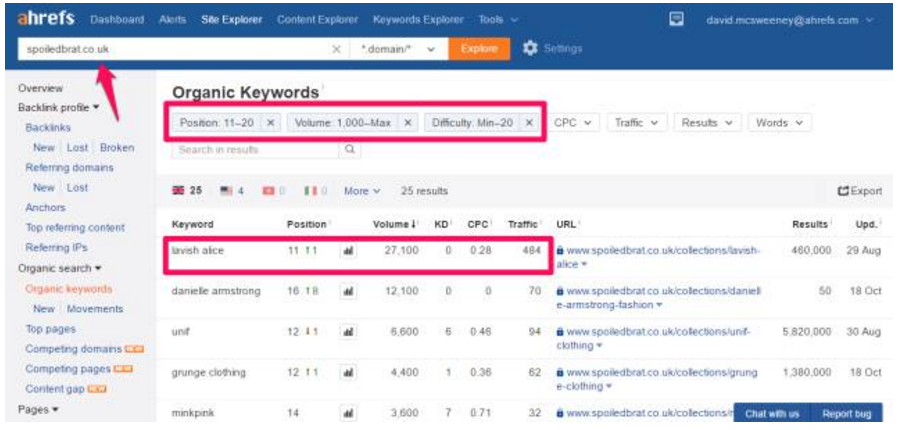Open the Words filter dropdown
This screenshot has width=898, height=430.
(779, 123)
